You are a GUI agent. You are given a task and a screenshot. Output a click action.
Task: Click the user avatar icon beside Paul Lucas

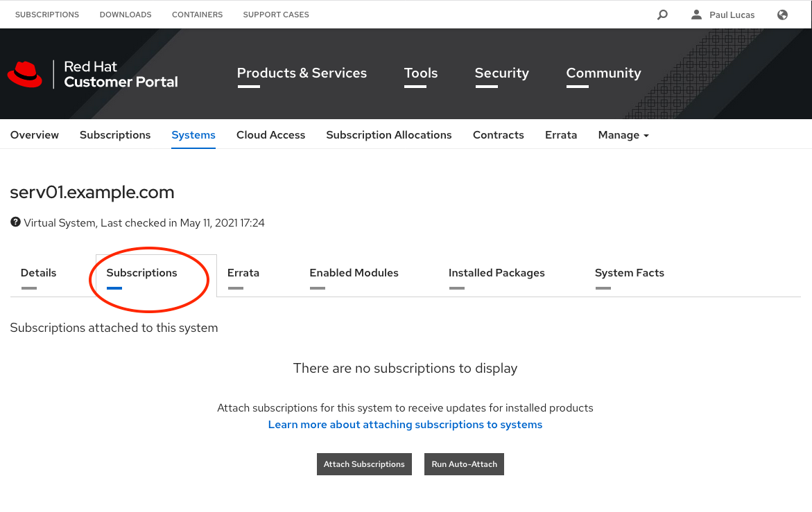[696, 15]
